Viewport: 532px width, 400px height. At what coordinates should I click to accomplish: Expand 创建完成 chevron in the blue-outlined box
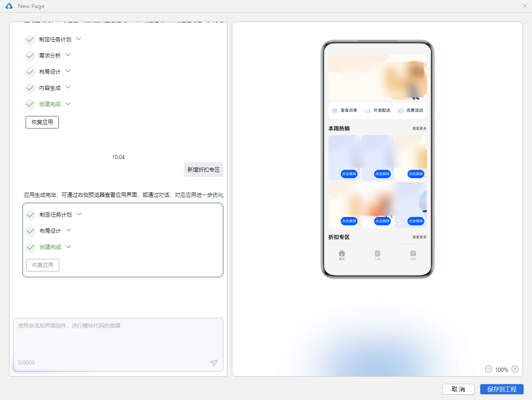coord(68,247)
